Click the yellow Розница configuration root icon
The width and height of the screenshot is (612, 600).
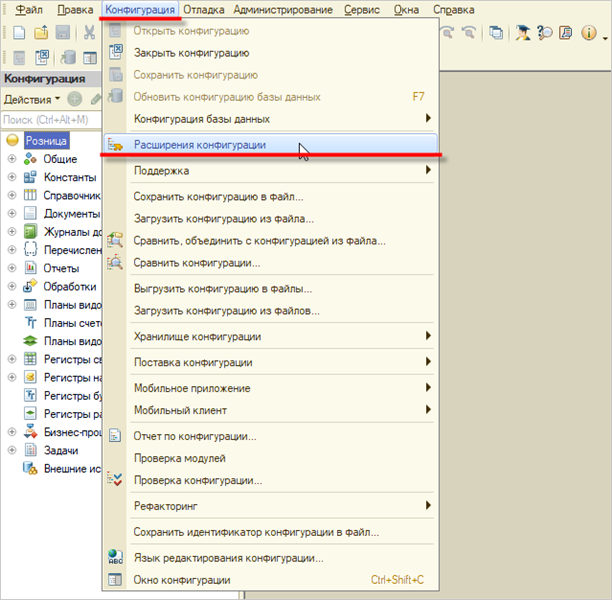(12, 141)
